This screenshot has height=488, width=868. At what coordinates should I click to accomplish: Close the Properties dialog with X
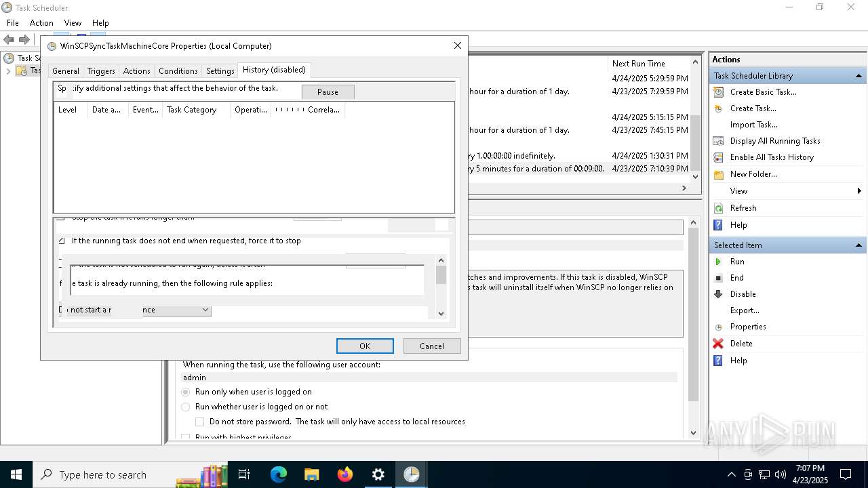[x=458, y=45]
